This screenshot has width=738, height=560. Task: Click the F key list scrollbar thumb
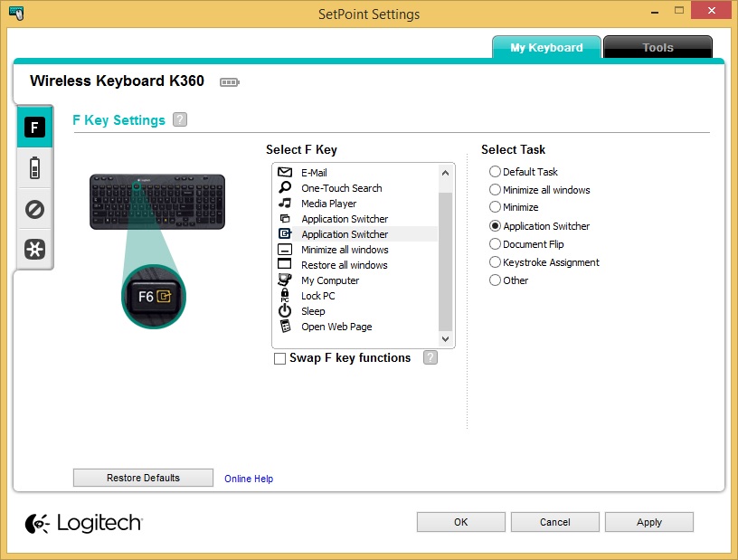pyautogui.click(x=445, y=261)
